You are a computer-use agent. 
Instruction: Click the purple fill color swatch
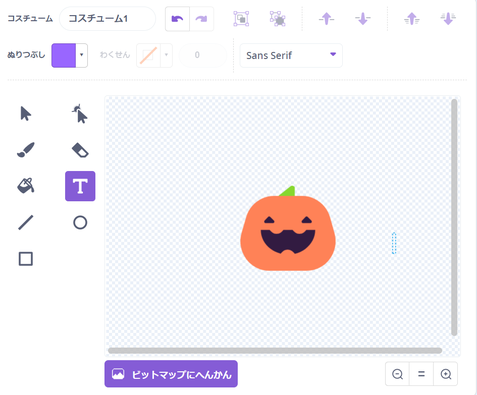64,55
